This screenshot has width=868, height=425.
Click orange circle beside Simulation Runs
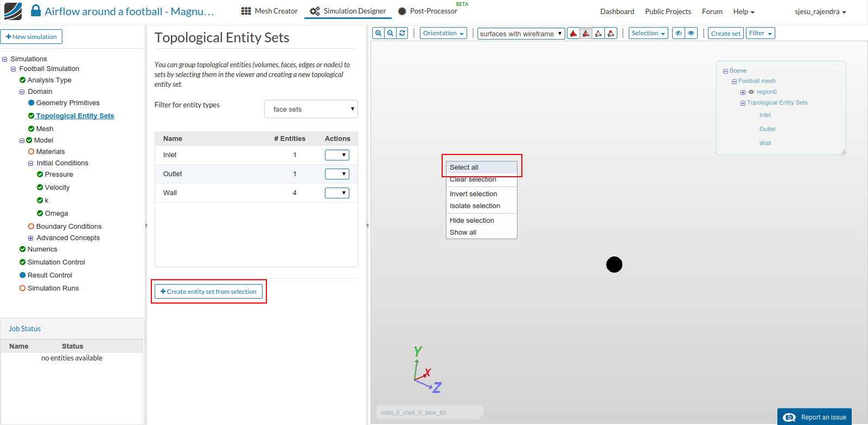tap(23, 288)
